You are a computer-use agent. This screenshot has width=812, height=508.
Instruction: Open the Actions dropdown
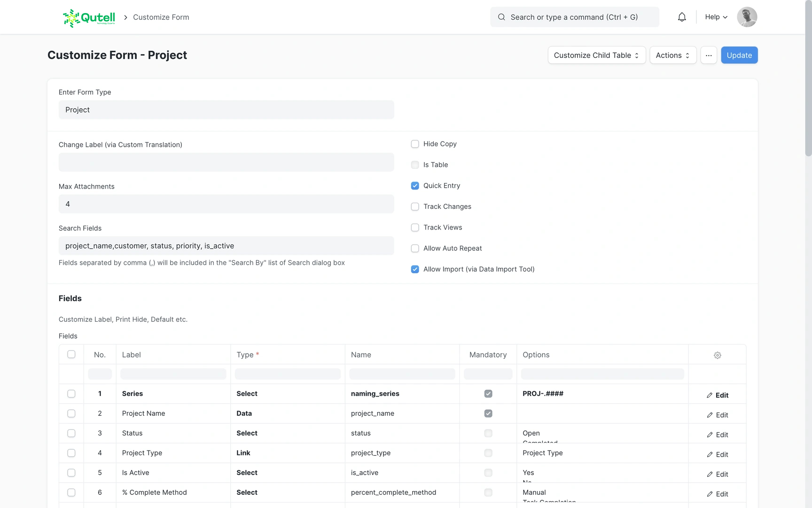point(672,56)
